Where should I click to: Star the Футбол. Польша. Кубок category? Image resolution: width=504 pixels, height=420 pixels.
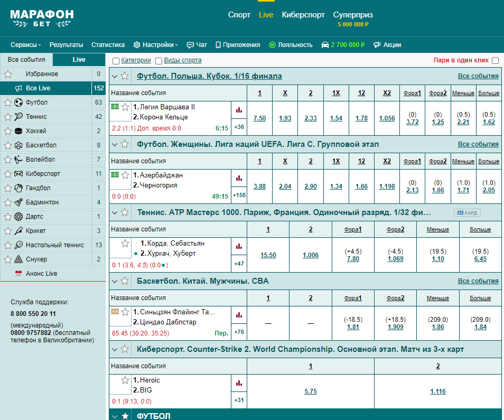pyautogui.click(x=125, y=76)
